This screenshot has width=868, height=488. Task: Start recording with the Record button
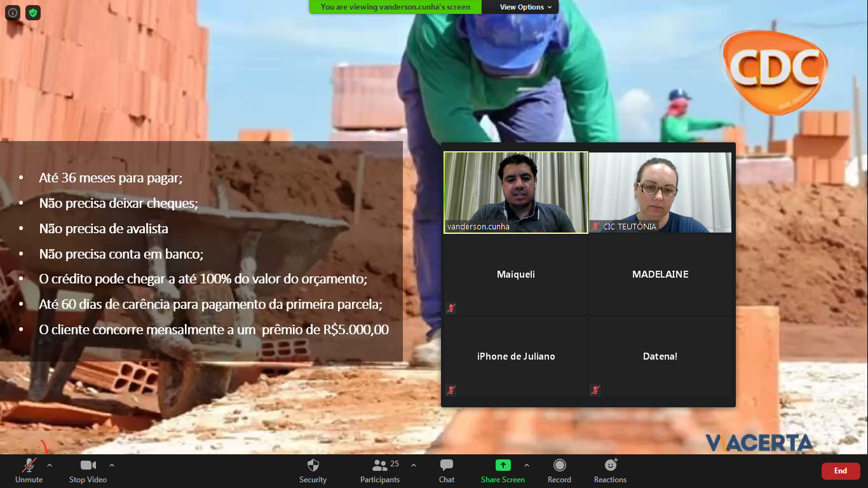(559, 471)
